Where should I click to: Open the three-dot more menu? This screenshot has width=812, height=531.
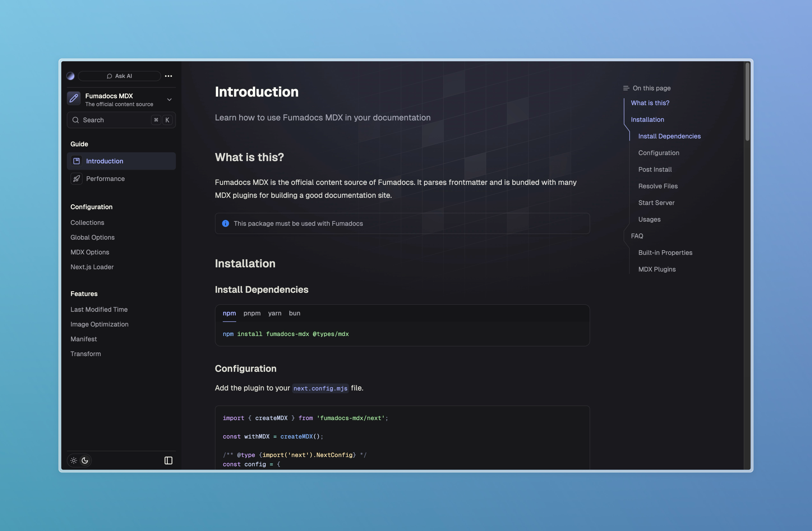pos(169,76)
